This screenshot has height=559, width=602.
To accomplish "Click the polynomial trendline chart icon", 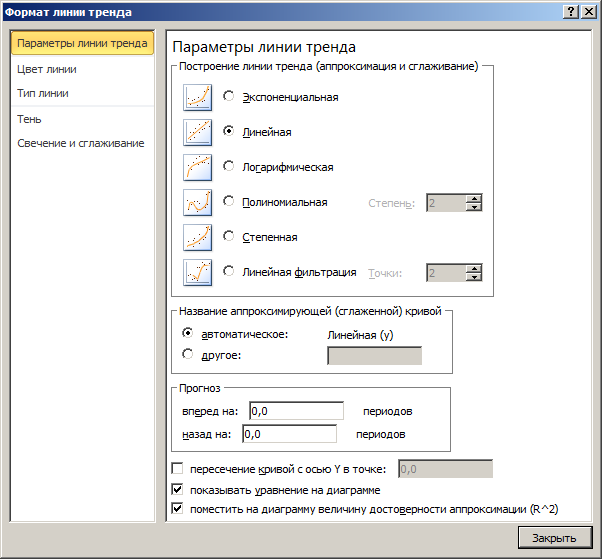I will click(197, 202).
